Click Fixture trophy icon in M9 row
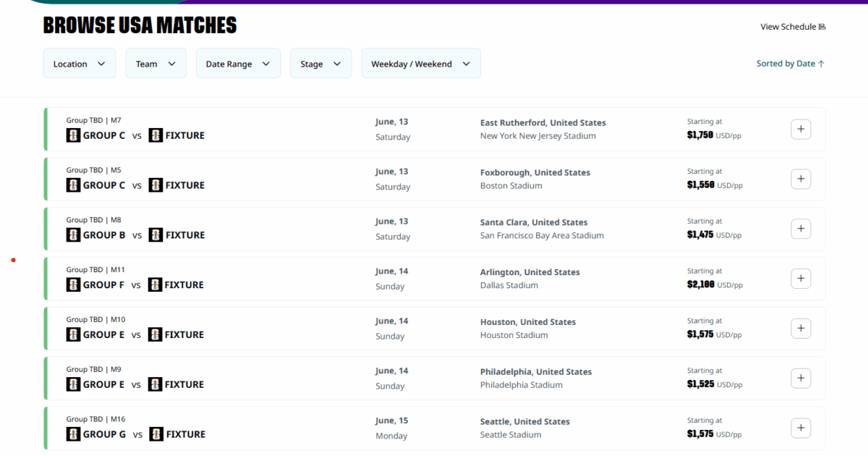Screen dimensions: 868x456 click(x=155, y=384)
